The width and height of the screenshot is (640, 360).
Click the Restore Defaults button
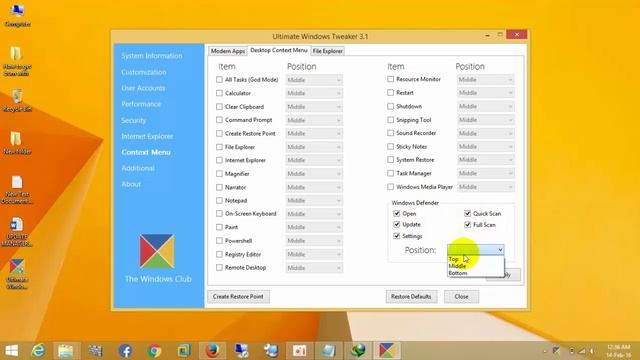(411, 296)
